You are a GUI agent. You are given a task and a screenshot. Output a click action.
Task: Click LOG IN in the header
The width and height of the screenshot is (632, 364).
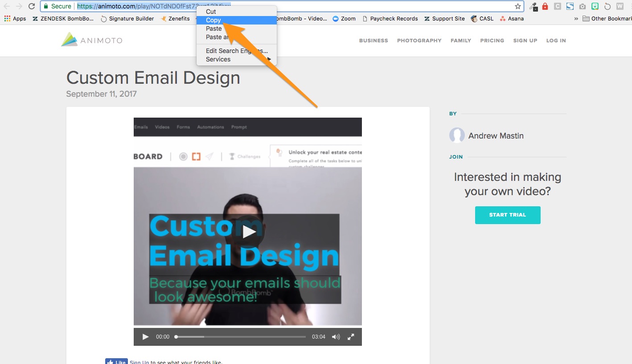pos(556,41)
